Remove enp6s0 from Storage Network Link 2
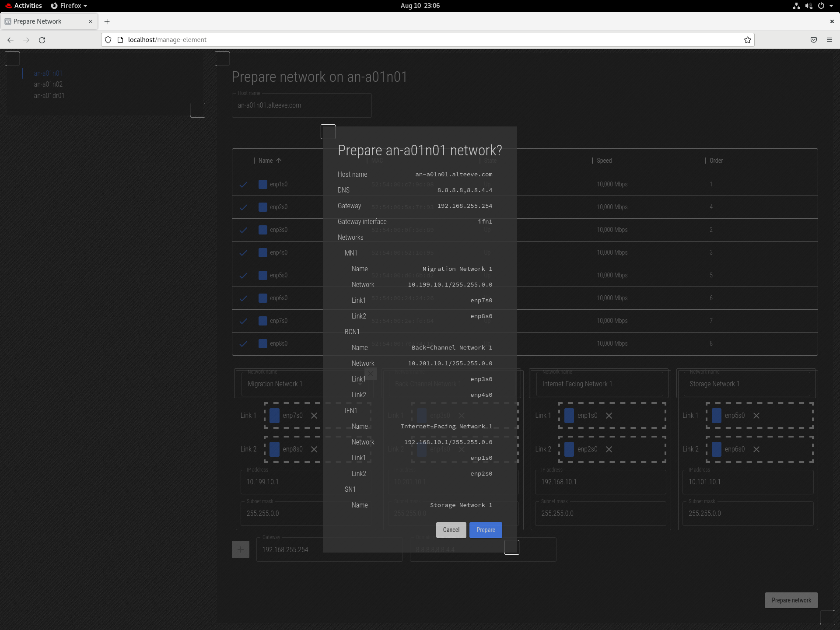The height and width of the screenshot is (630, 840). [756, 449]
